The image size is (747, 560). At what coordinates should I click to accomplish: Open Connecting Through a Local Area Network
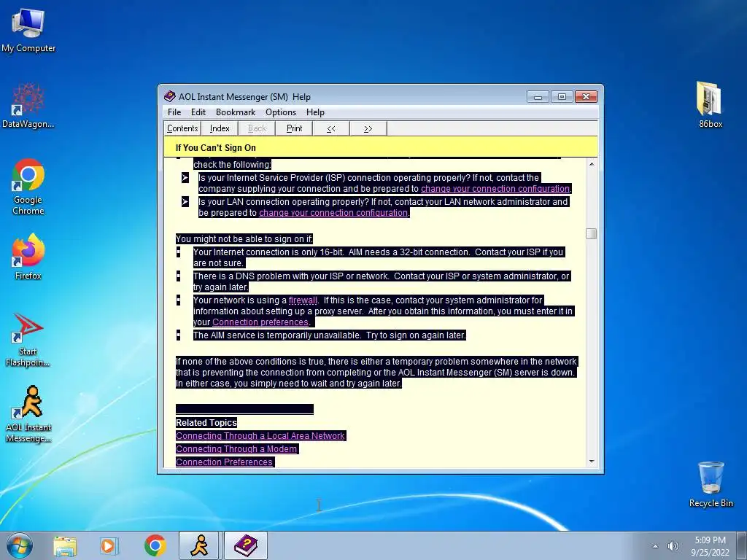[x=260, y=436]
